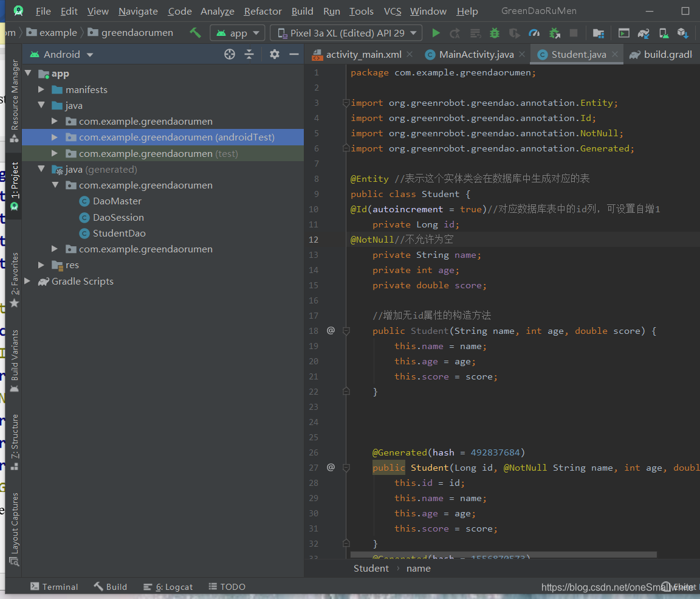Open the Profiler gauge icon
The width and height of the screenshot is (700, 599).
pos(534,33)
